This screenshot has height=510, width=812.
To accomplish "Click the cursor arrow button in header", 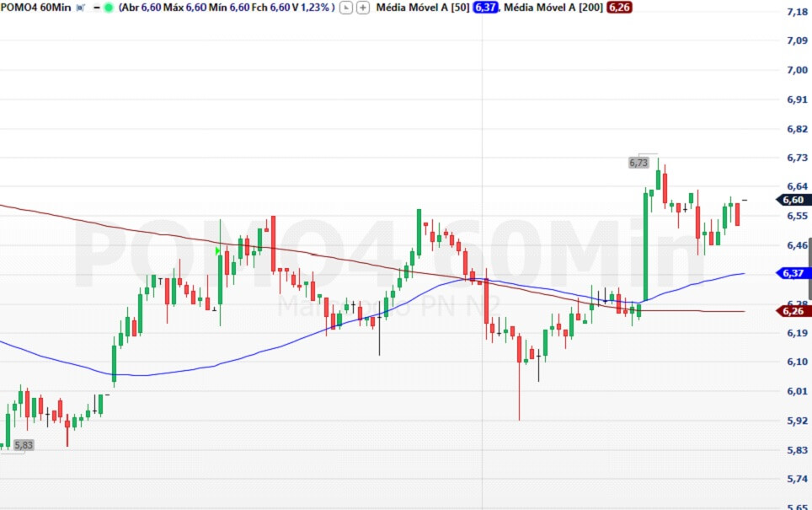I will point(346,8).
